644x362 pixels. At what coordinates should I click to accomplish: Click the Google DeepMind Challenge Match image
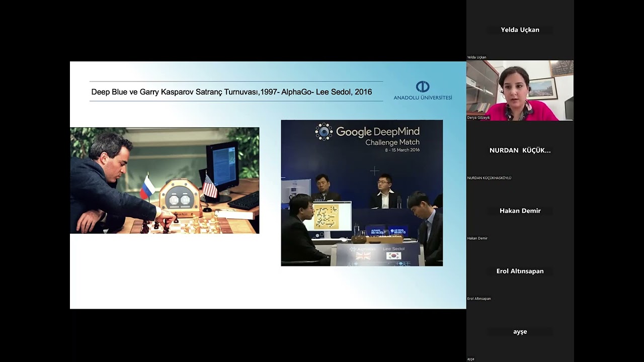coord(362,193)
